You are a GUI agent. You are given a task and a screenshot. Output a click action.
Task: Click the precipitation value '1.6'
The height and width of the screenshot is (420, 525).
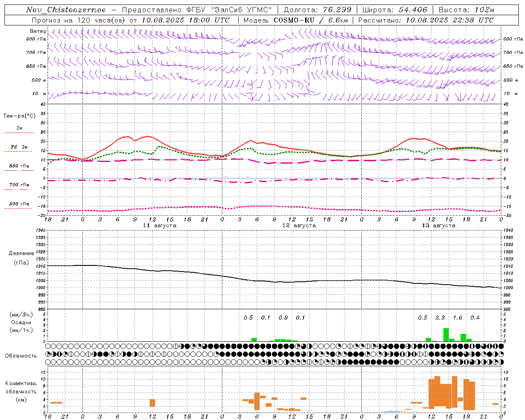(457, 318)
